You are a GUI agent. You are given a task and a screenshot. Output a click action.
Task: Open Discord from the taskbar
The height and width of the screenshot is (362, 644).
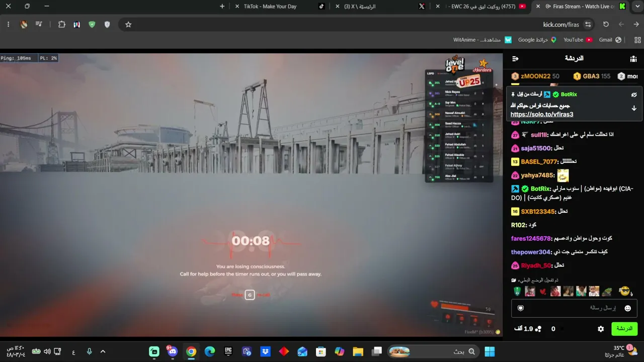tap(173, 351)
